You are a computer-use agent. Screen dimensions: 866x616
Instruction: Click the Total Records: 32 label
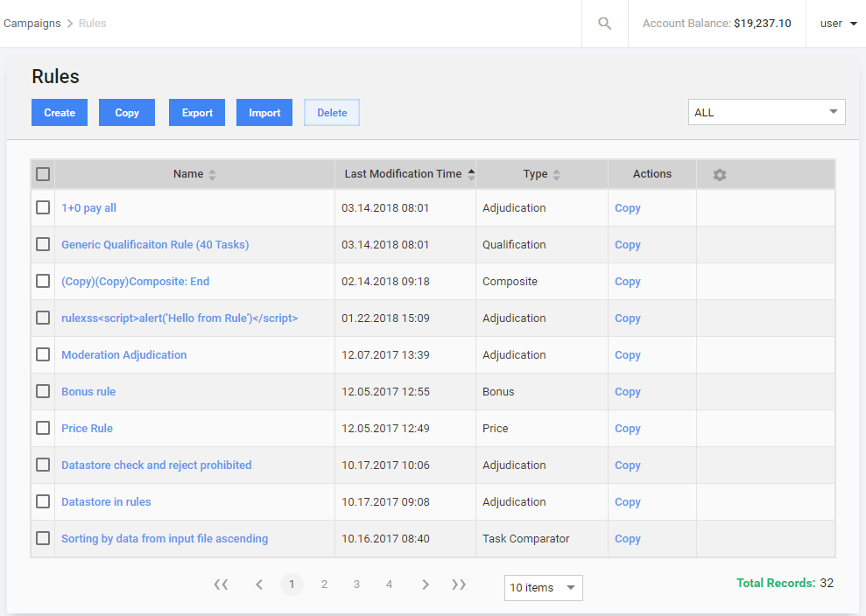785,583
